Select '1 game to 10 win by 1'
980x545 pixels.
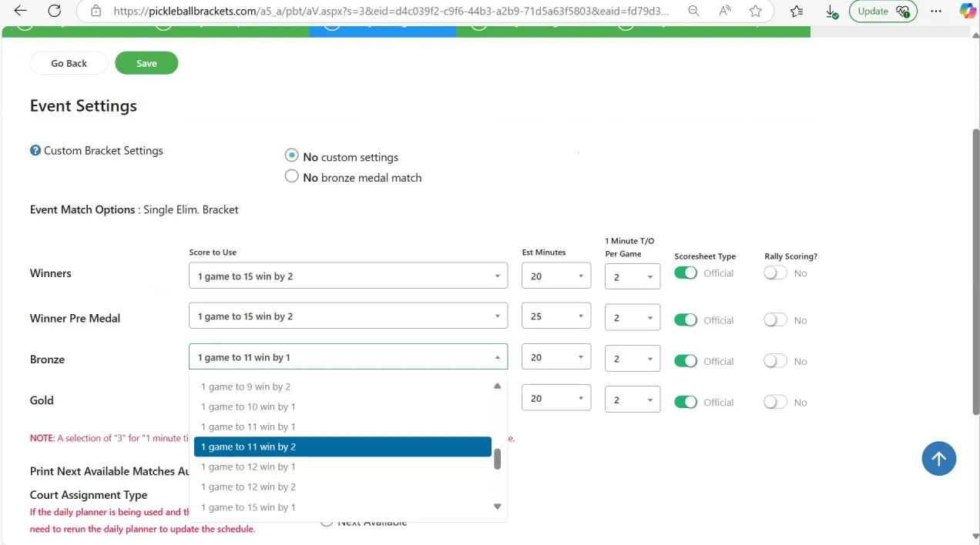342,406
